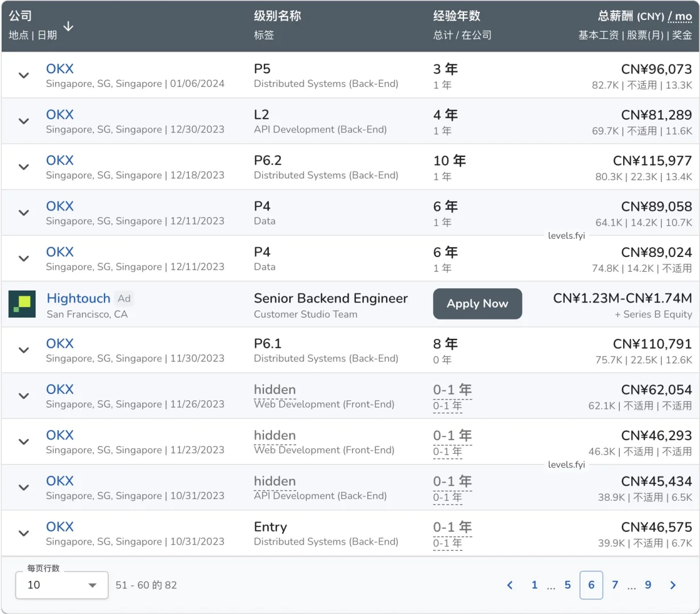Screen dimensions: 700x614
Task: Click breakdown '38.9K | 不适用 | 6.5K'
Action: [645, 497]
